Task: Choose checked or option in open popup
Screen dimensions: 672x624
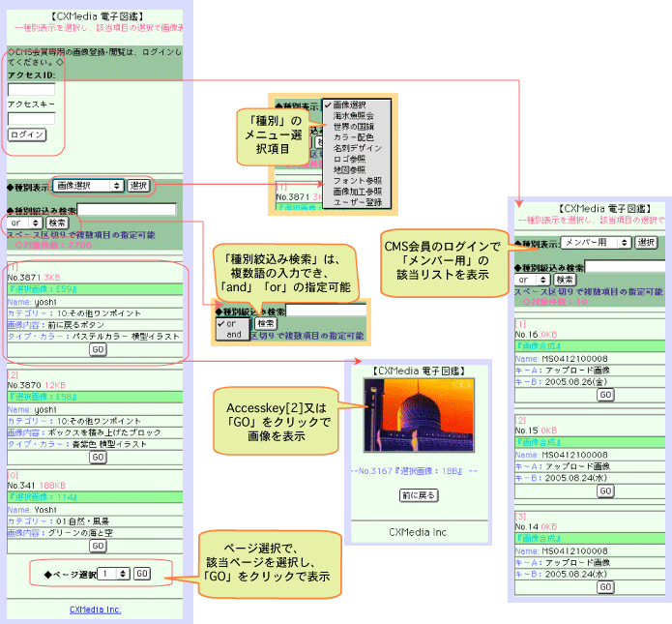Action: (x=232, y=324)
